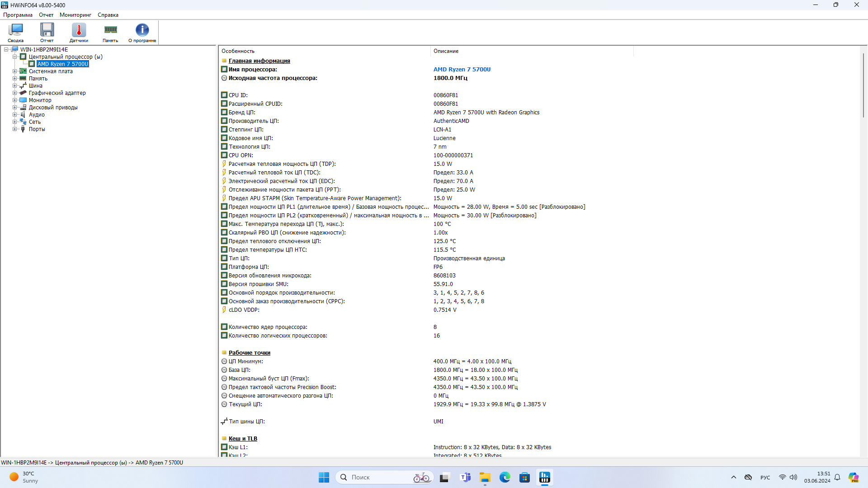868x488 pixels.
Task: Click the AMD Ryzen 7 5700U processor name value
Action: (462, 70)
